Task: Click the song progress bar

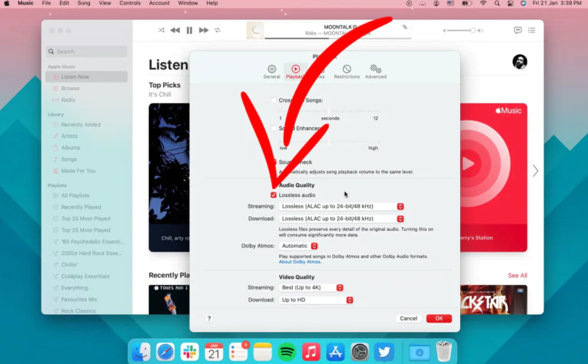Action: [x=338, y=38]
